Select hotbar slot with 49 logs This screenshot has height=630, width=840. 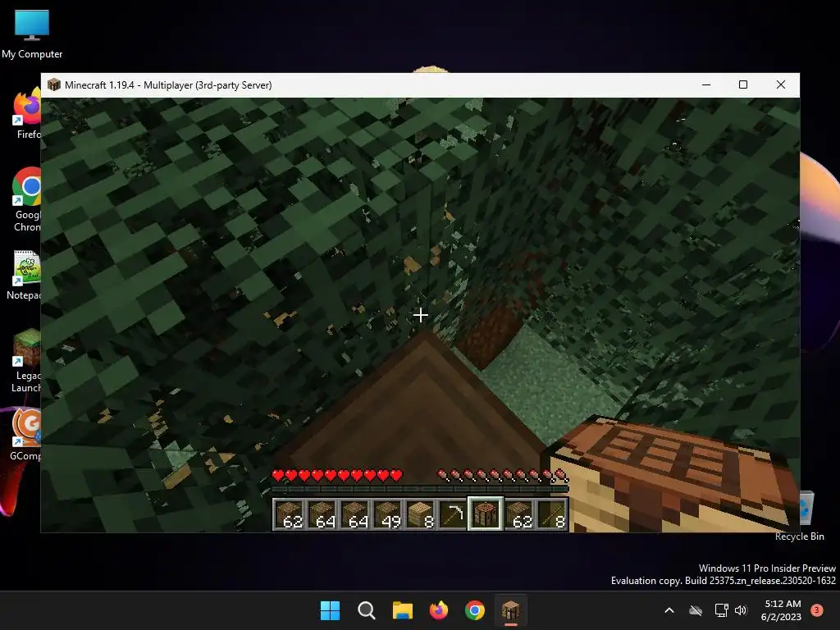[x=388, y=514]
